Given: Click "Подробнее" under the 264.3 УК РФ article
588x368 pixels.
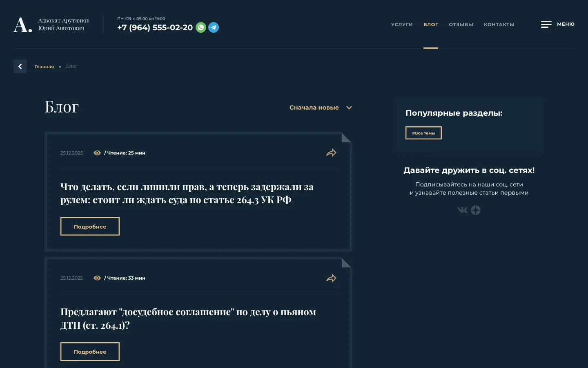Looking at the screenshot, I should point(90,227).
